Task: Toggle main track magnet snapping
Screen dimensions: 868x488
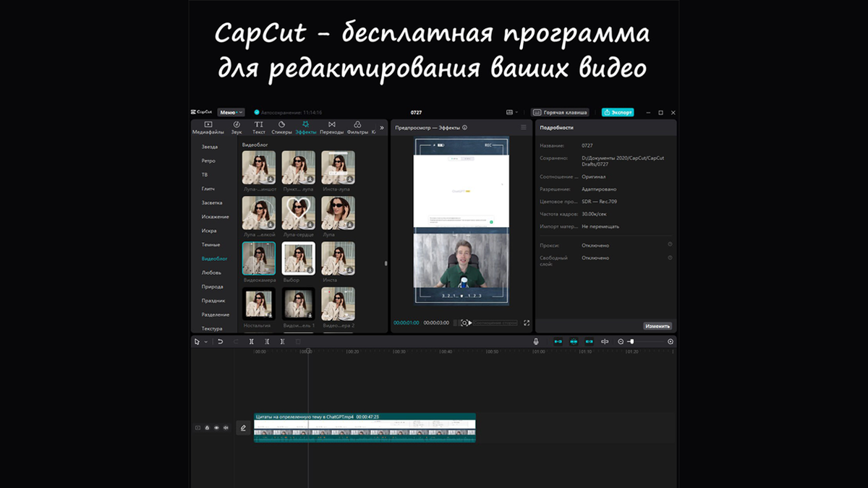Action: coord(558,341)
